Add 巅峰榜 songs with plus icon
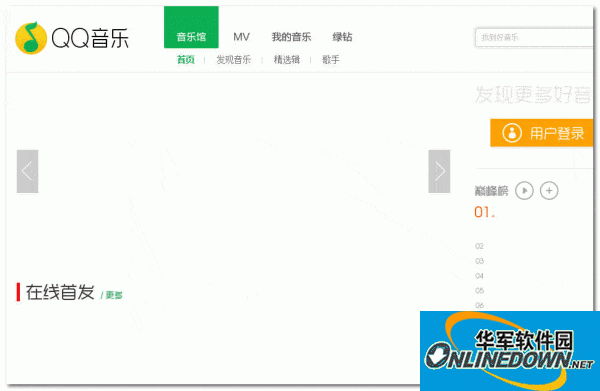The width and height of the screenshot is (600, 391). point(549,191)
